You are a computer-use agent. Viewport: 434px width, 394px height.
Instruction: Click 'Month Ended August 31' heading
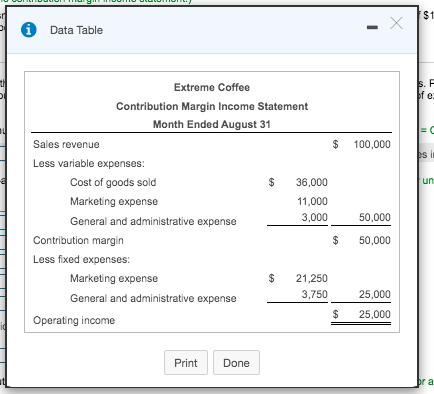pos(212,124)
